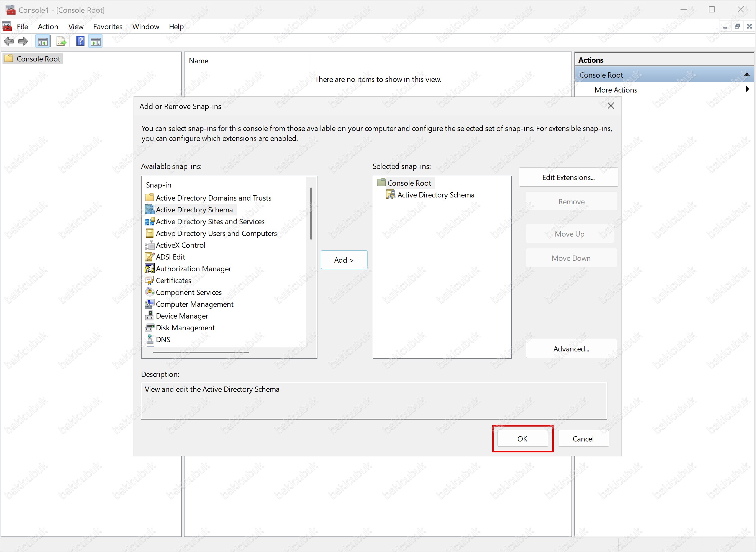The image size is (756, 552).
Task: Open the Window menu
Action: click(146, 26)
